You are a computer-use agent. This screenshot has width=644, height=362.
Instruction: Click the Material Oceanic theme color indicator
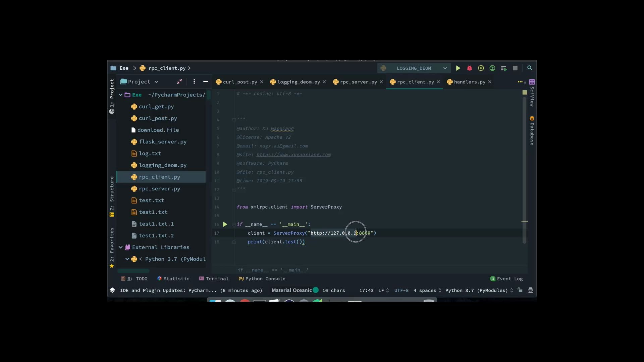316,290
